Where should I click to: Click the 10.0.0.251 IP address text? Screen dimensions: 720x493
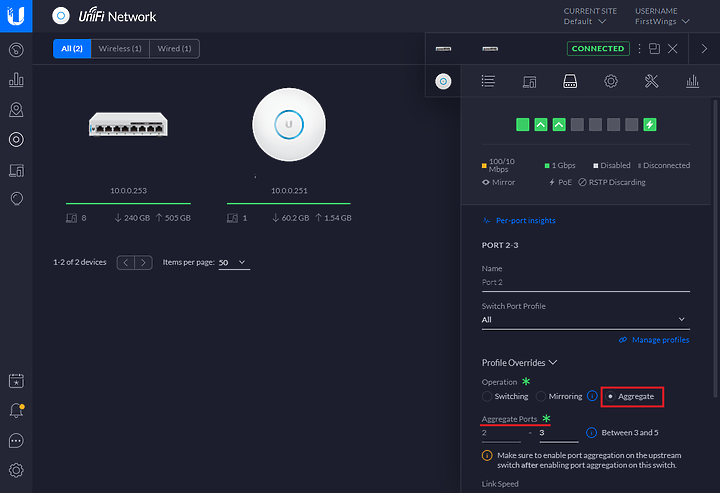point(289,190)
